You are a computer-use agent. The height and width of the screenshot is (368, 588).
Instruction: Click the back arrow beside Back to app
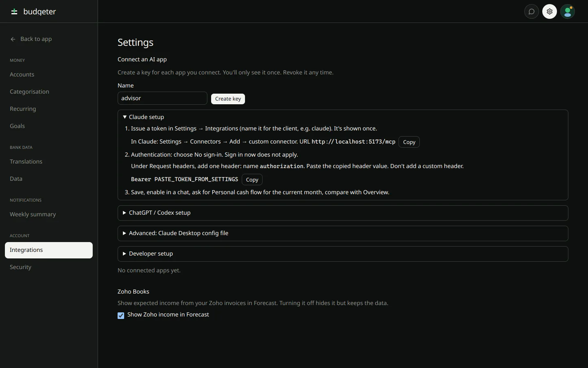click(13, 39)
